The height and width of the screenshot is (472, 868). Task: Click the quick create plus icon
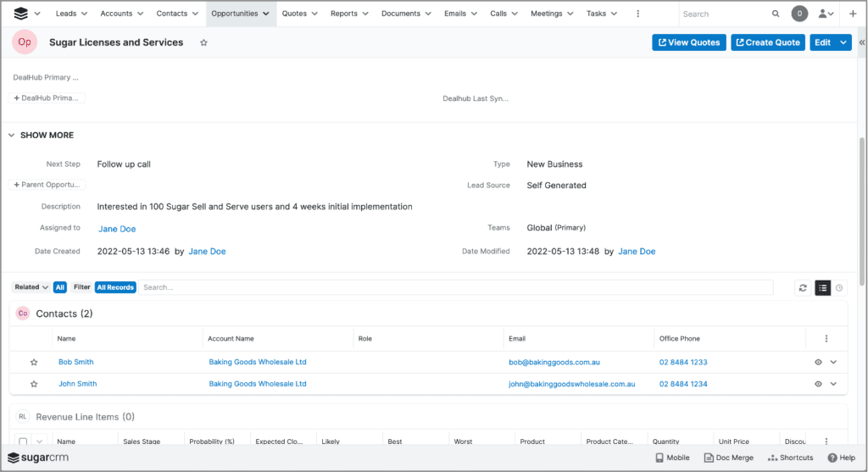tap(853, 14)
